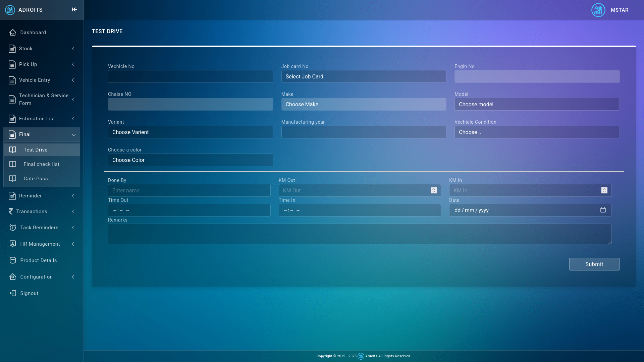Open the Choose Color dropdown

190,160
